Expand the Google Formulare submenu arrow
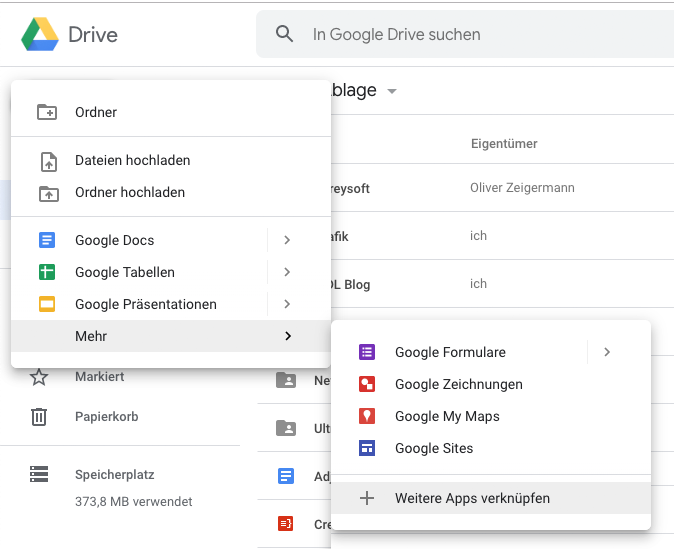Viewport: 674px width, 549px height. pyautogui.click(x=607, y=352)
